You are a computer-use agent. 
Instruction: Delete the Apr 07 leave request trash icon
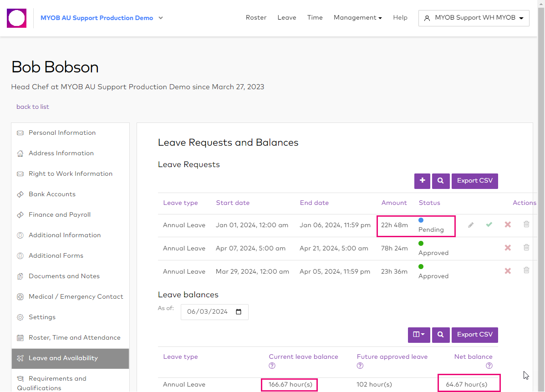point(526,247)
